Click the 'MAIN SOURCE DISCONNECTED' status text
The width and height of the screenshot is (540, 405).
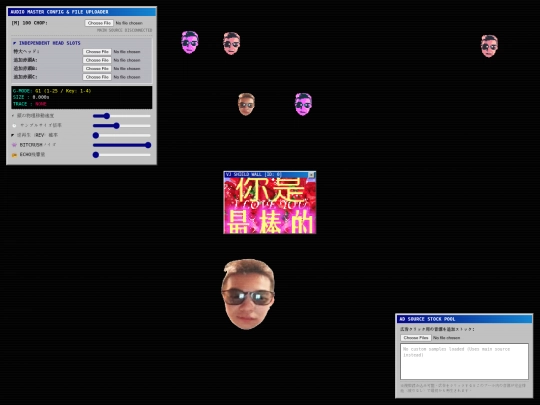coord(124,30)
